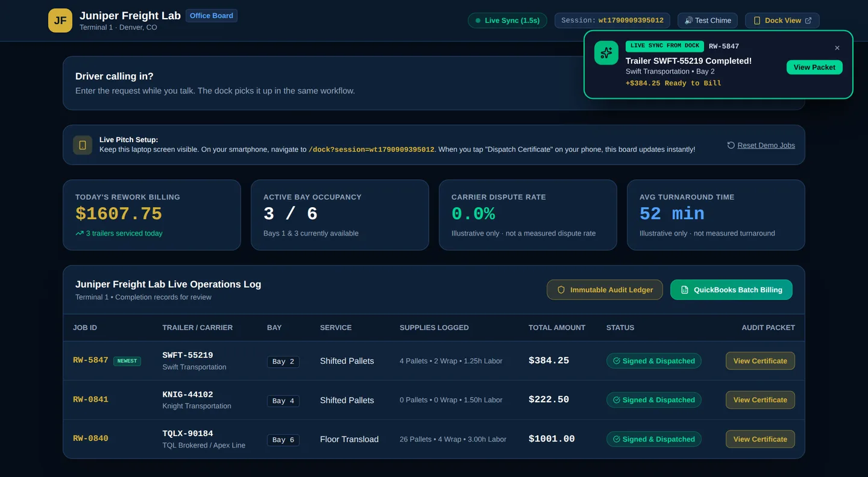View Certificate for job RW-0840
The width and height of the screenshot is (868, 477).
[760, 439]
